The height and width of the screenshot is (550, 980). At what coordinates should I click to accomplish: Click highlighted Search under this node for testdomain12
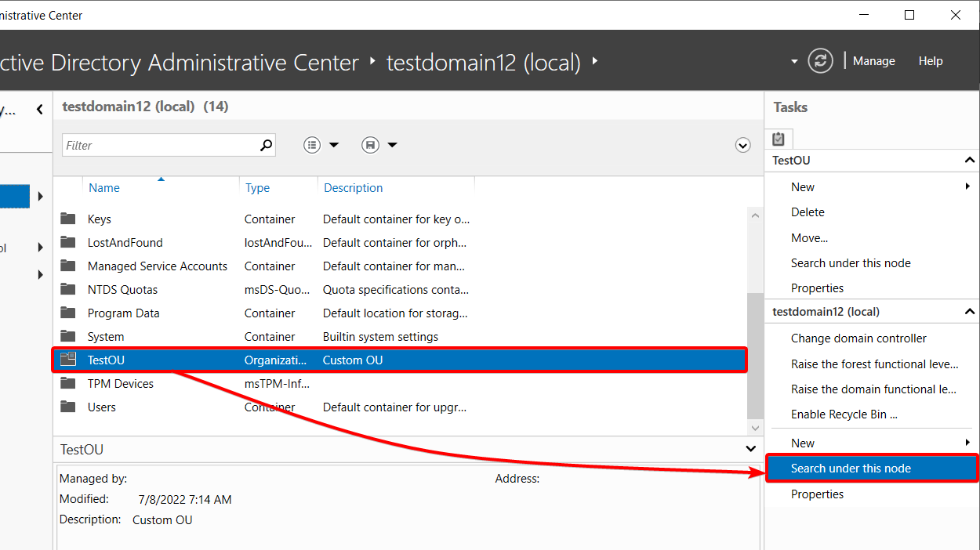[872, 469]
